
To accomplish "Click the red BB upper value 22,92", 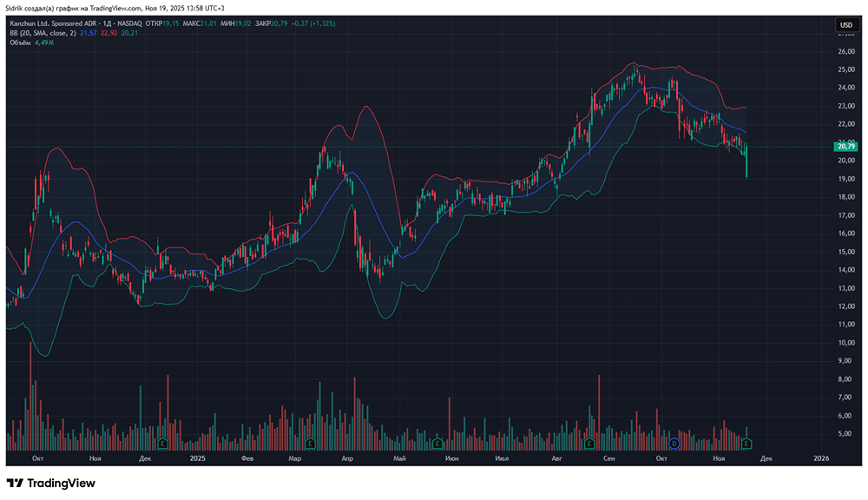I will pos(108,33).
